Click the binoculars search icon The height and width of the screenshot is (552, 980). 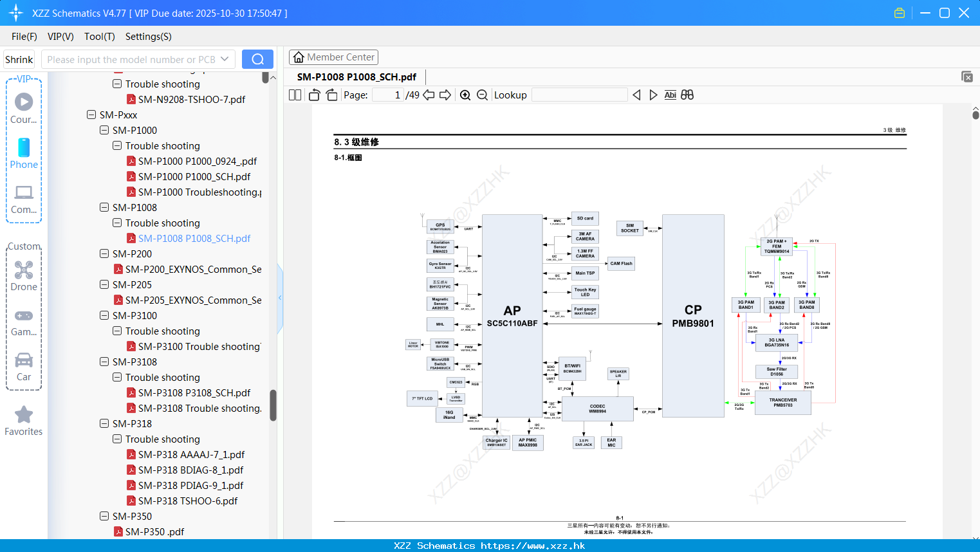(x=687, y=95)
